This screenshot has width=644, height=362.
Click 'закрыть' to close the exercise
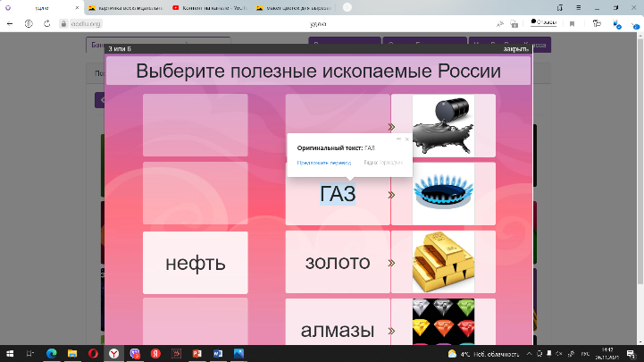click(x=516, y=48)
